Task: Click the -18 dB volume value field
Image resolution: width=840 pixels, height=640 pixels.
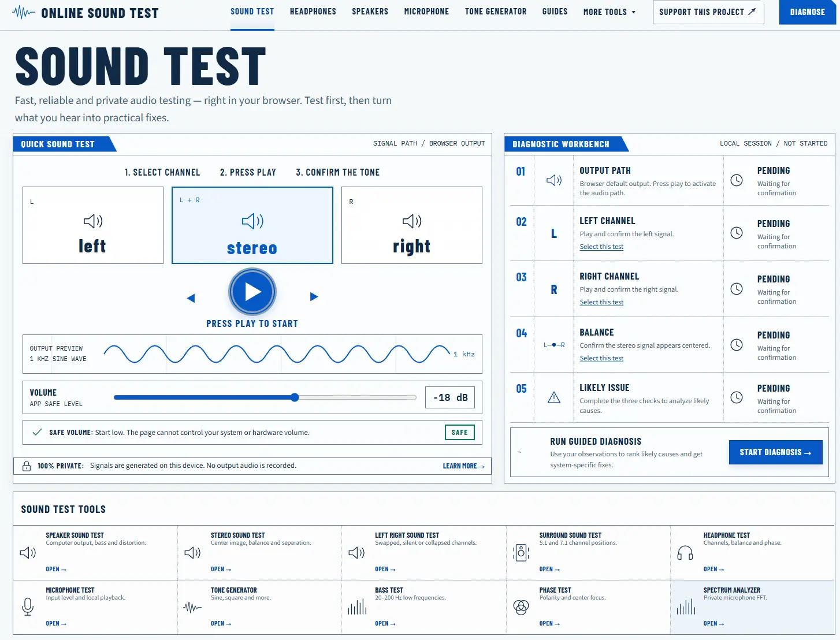Action: 450,397
